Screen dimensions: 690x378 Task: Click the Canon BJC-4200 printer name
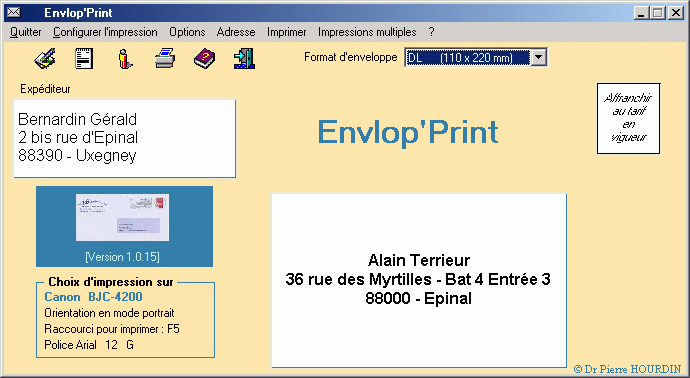[93, 297]
